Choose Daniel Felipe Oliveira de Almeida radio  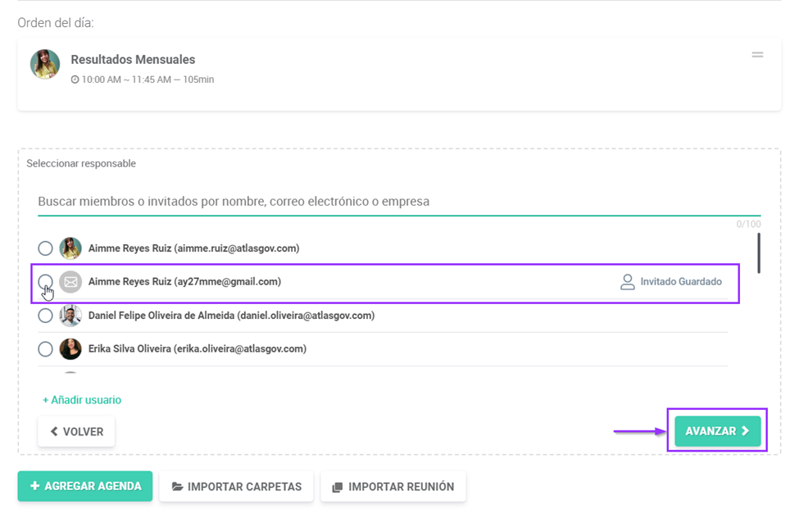click(x=46, y=316)
